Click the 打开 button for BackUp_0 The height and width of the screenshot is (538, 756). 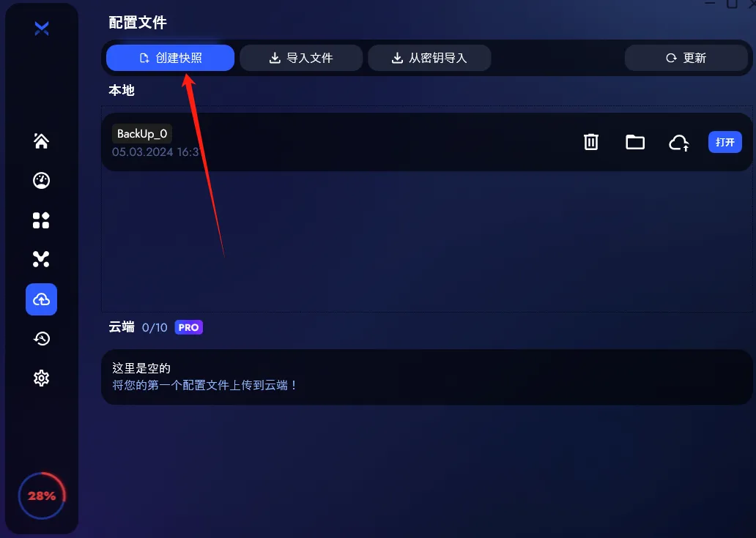[724, 142]
